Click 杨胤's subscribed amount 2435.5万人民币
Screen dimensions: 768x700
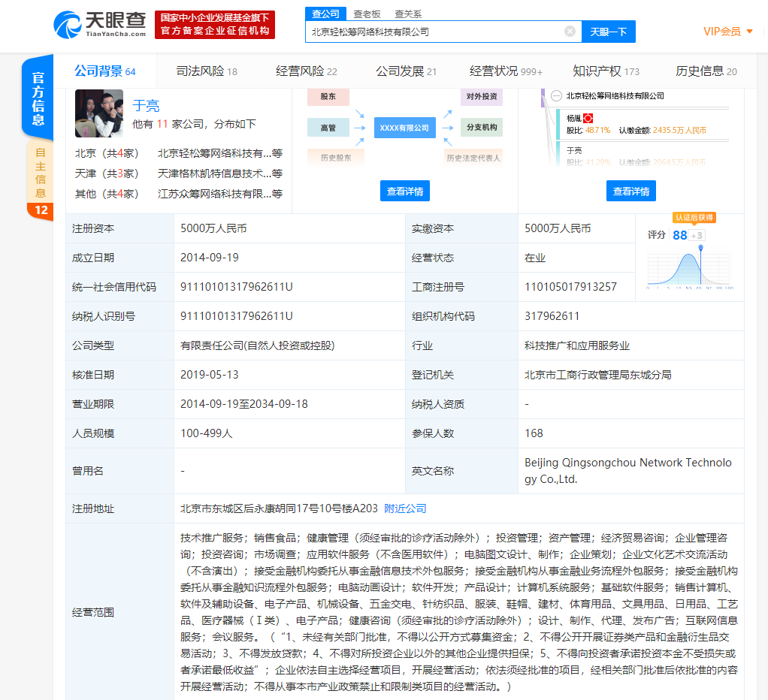click(680, 130)
